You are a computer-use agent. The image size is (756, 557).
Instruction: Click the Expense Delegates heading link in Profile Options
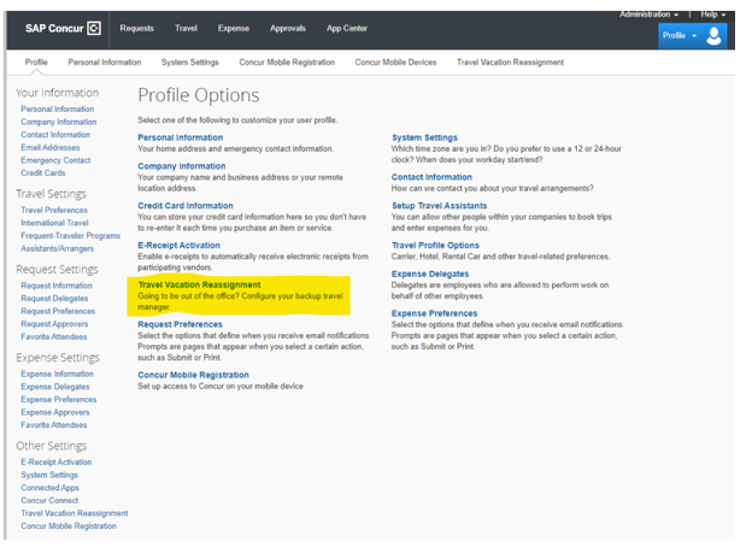coord(430,274)
